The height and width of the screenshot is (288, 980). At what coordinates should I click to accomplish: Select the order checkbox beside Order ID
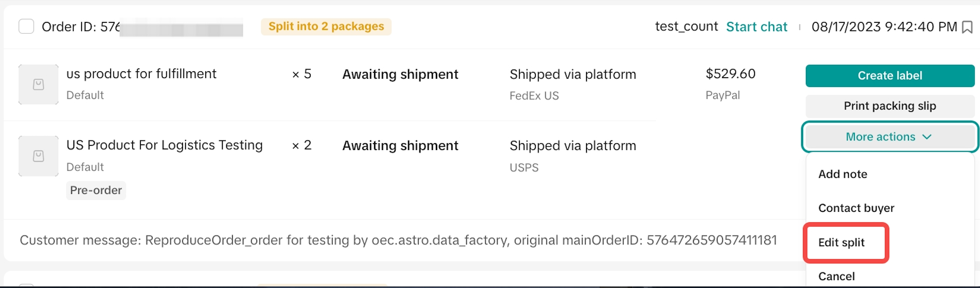coord(26,27)
